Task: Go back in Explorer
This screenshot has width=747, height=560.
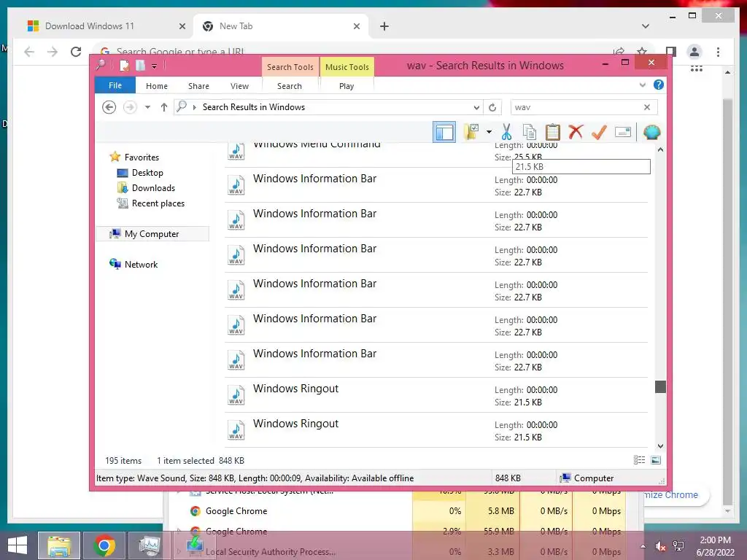Action: pos(109,107)
